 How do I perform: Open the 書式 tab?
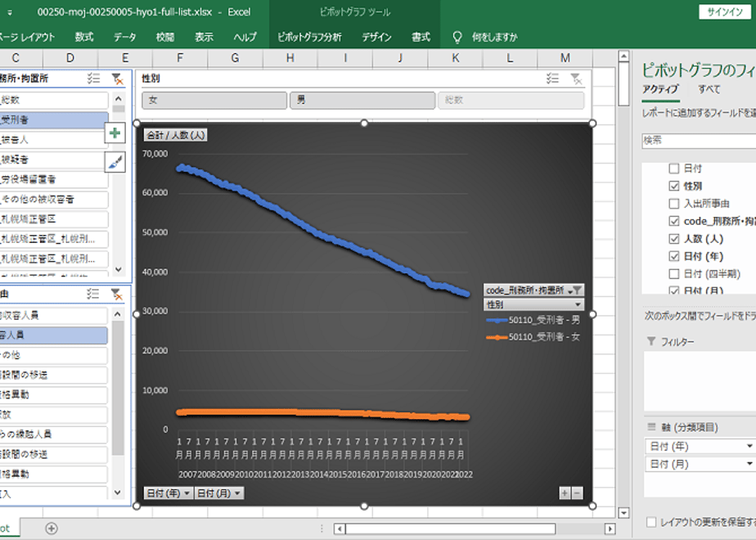421,37
